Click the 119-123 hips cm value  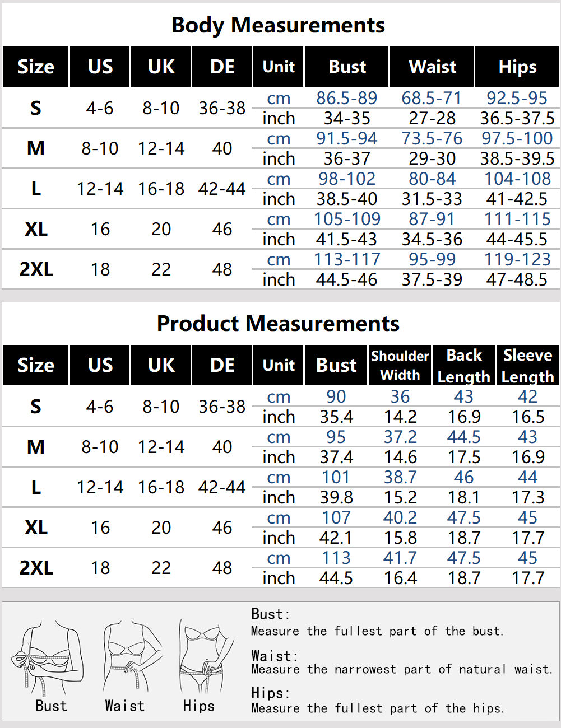tap(517, 259)
